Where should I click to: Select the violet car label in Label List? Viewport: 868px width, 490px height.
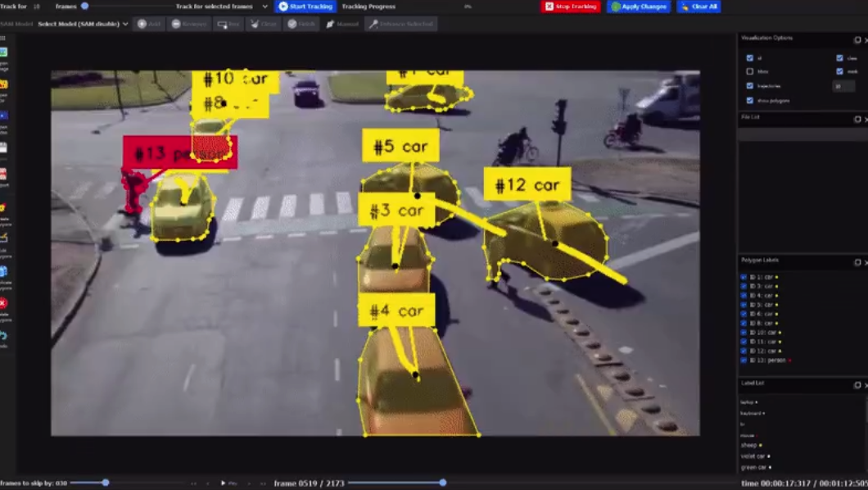755,456
